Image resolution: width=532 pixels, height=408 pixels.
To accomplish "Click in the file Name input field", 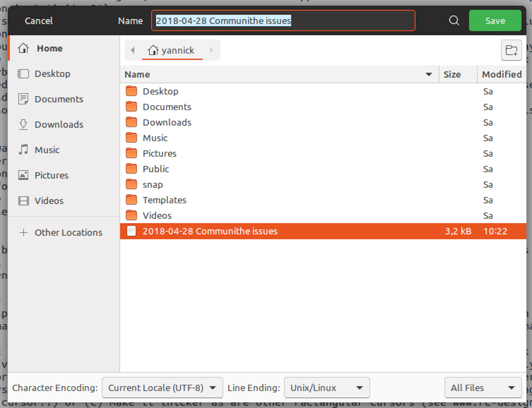I will 283,20.
